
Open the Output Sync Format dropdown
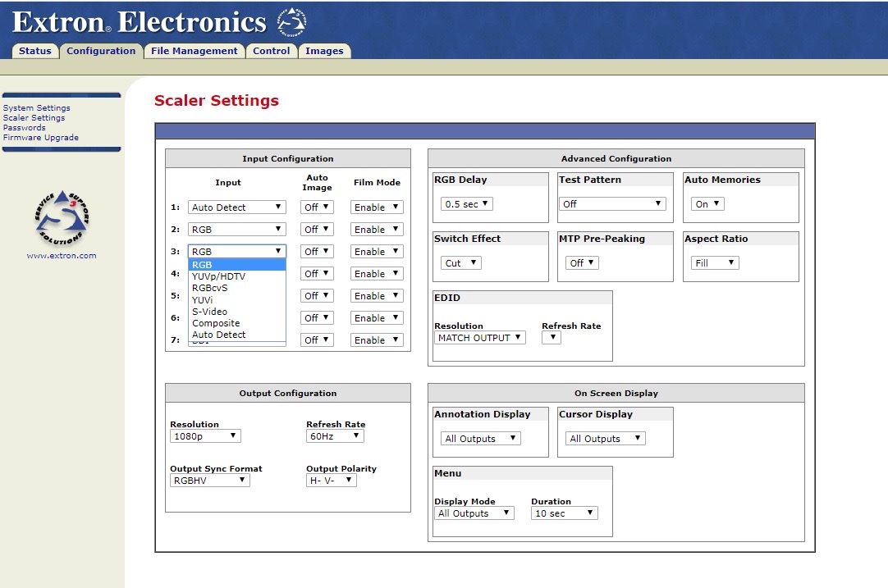pyautogui.click(x=209, y=480)
